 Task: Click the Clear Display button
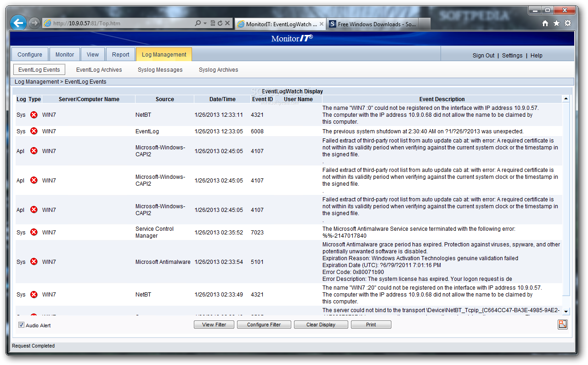tap(321, 325)
